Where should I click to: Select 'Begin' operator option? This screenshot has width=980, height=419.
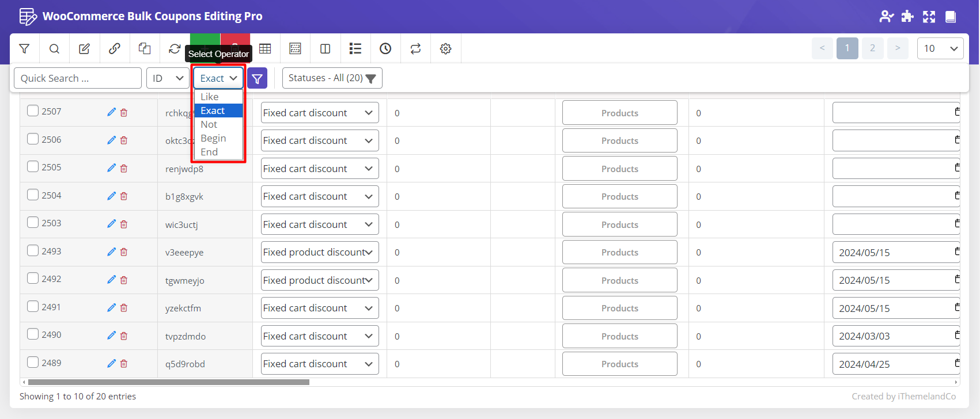tap(213, 138)
